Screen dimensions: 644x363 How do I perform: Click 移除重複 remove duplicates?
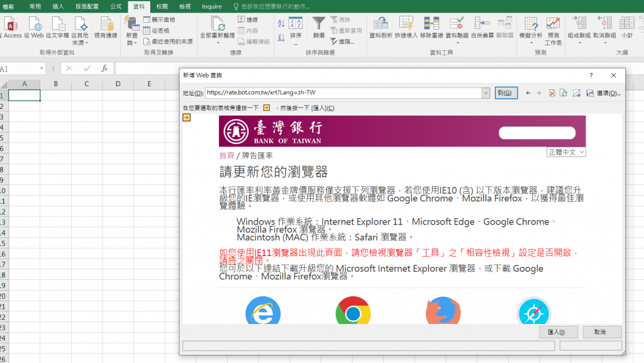pyautogui.click(x=431, y=28)
